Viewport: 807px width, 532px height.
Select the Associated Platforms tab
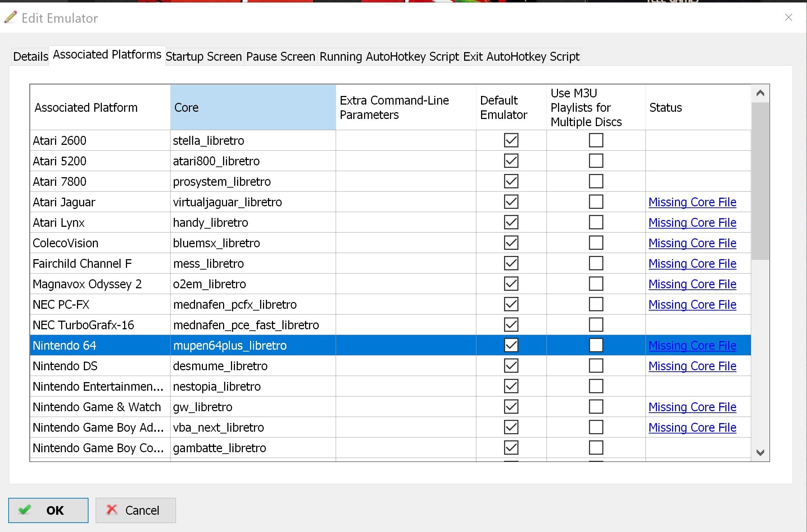click(x=107, y=55)
